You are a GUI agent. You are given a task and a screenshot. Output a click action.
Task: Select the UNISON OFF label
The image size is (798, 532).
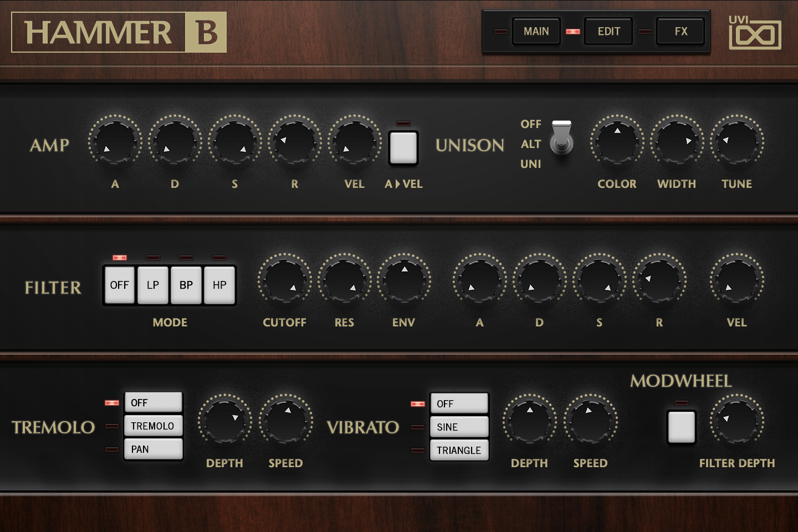pyautogui.click(x=530, y=124)
